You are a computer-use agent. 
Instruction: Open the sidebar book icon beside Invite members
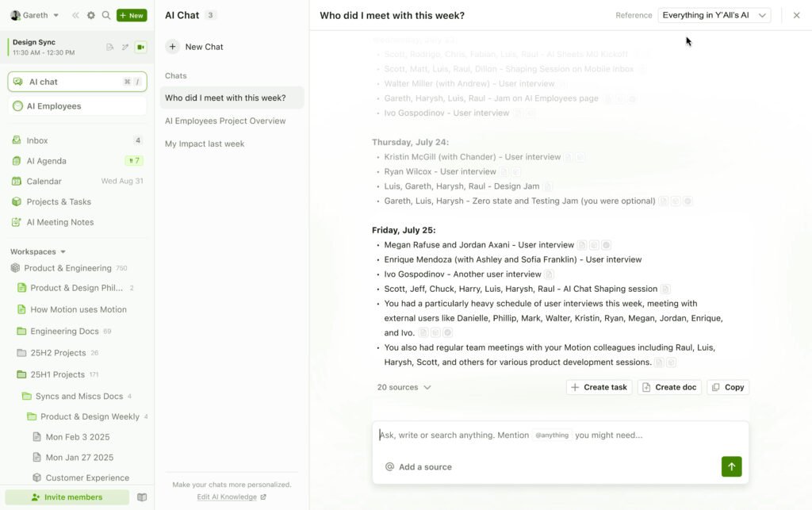point(142,497)
